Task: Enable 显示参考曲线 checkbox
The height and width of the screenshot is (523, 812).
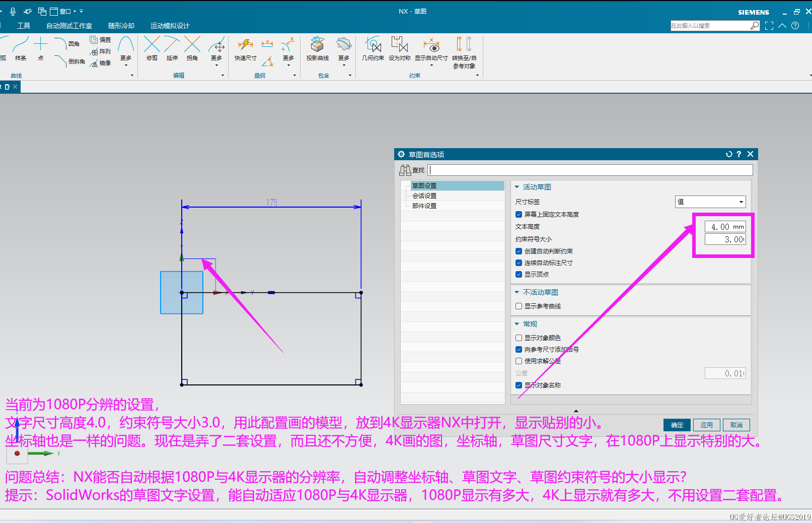Action: point(519,306)
